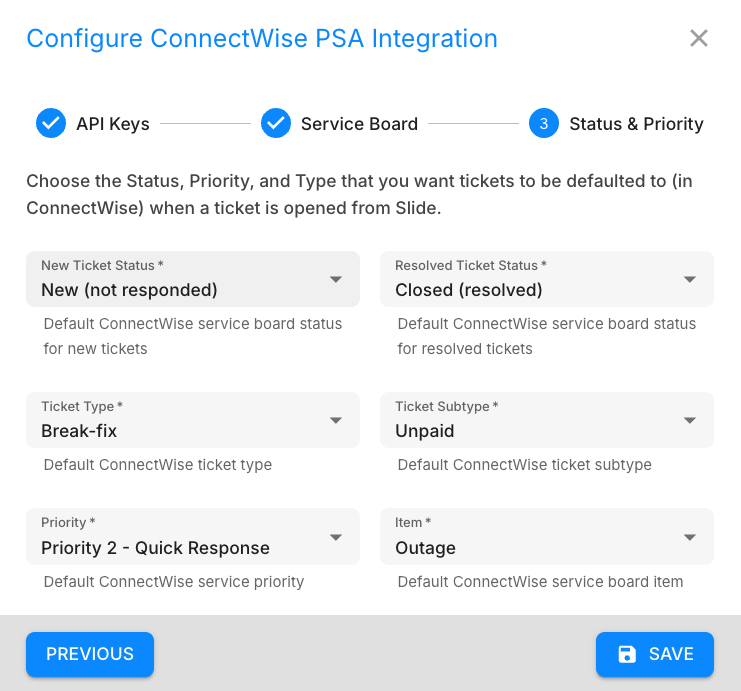Viewport: 741px width, 691px height.
Task: Click the Resolved Ticket Status arrow icon
Action: (x=690, y=279)
